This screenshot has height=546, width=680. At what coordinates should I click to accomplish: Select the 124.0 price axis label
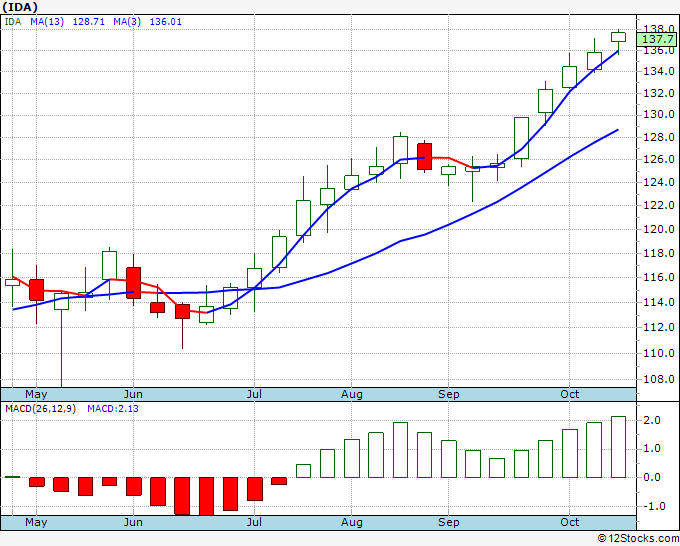pos(659,182)
